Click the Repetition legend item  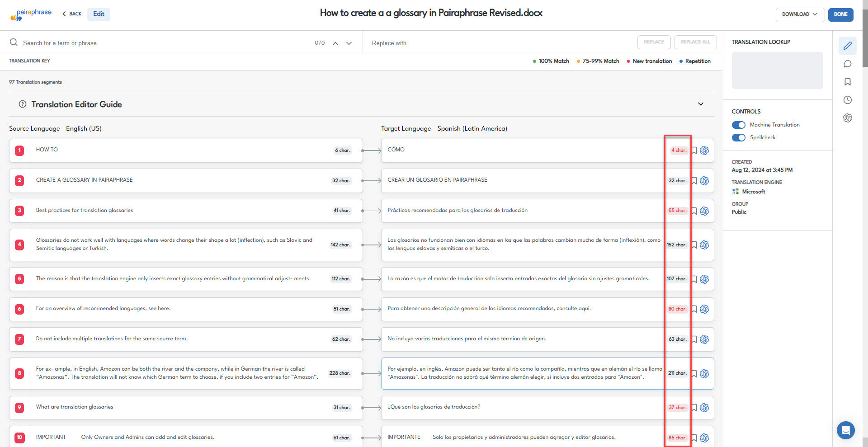coord(695,61)
